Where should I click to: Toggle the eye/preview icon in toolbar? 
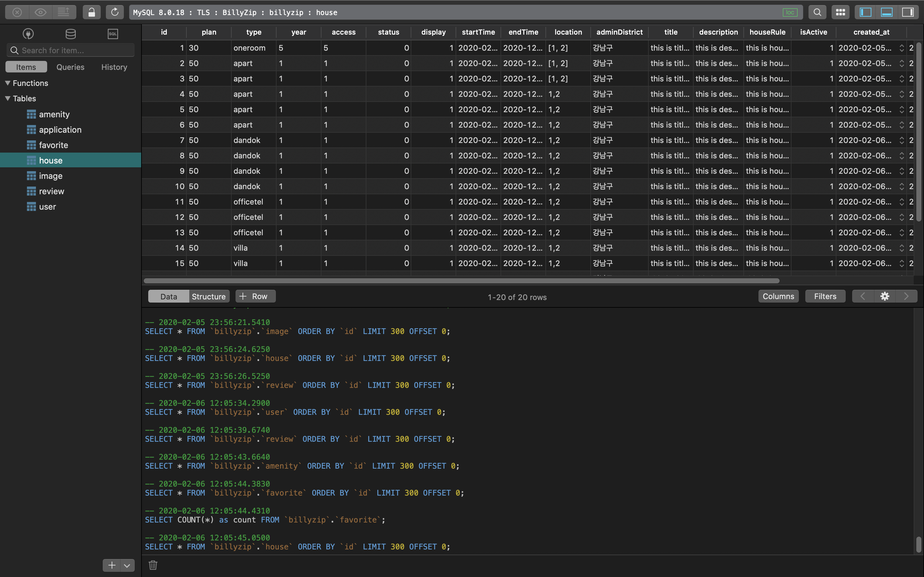(x=40, y=12)
